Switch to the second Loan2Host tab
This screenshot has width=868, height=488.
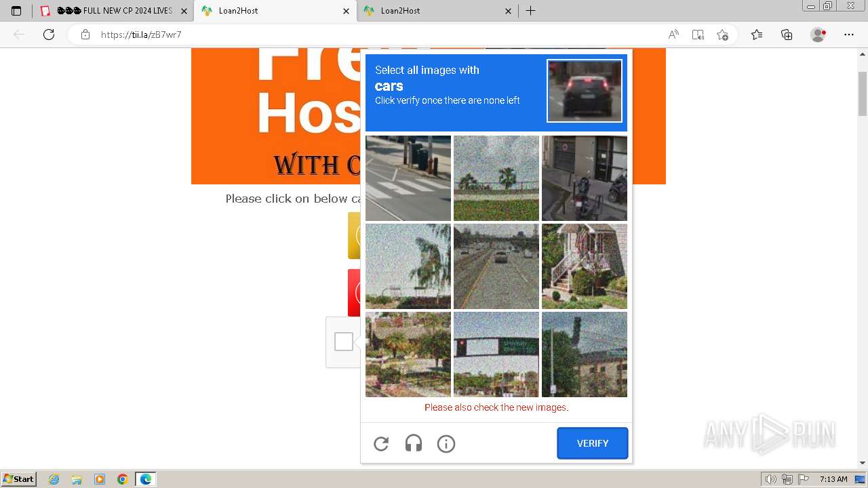[437, 11]
